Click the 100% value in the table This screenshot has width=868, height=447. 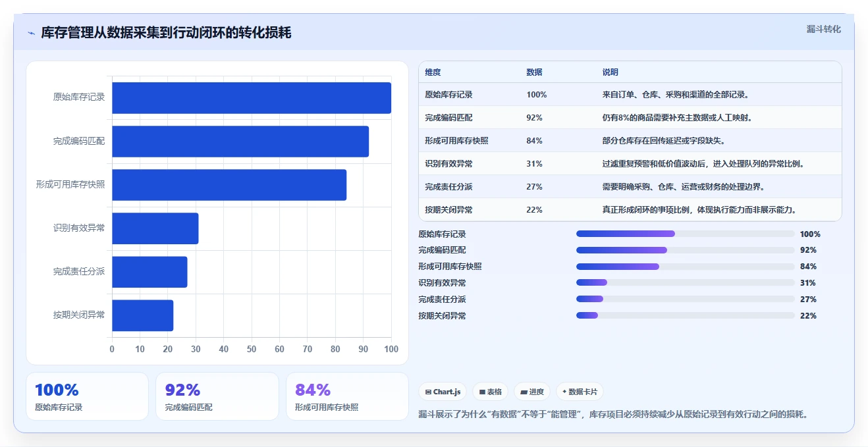point(536,95)
